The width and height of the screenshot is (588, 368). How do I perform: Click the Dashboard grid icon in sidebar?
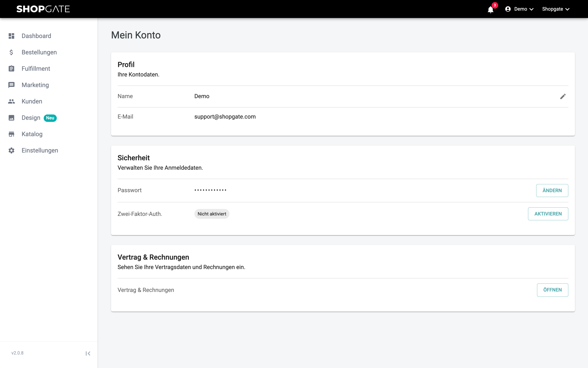[x=11, y=36]
